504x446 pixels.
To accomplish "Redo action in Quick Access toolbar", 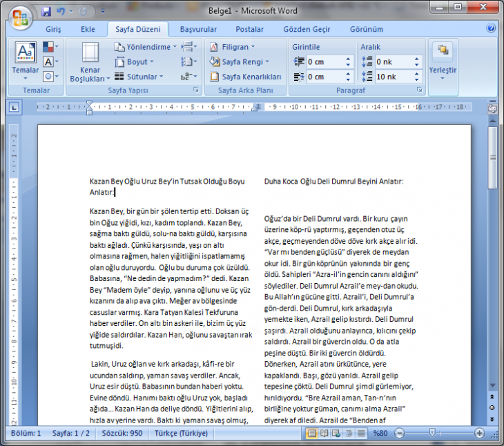I will [84, 12].
